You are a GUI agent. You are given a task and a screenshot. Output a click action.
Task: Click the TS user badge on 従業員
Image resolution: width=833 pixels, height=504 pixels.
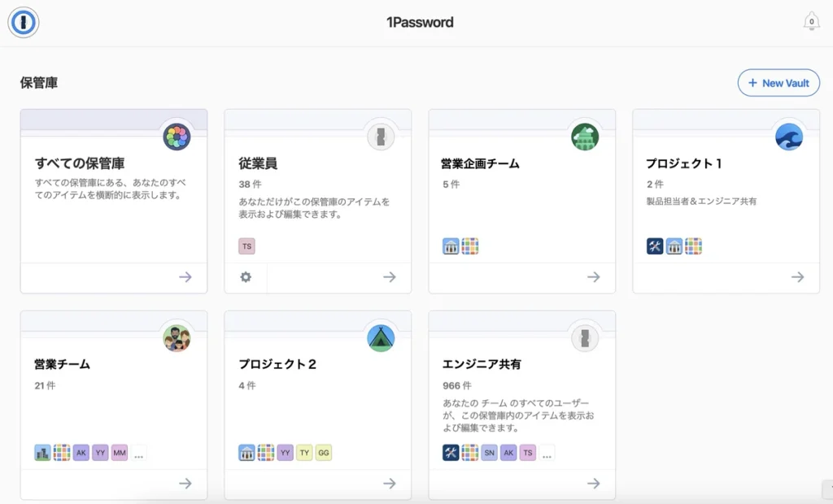[246, 246]
